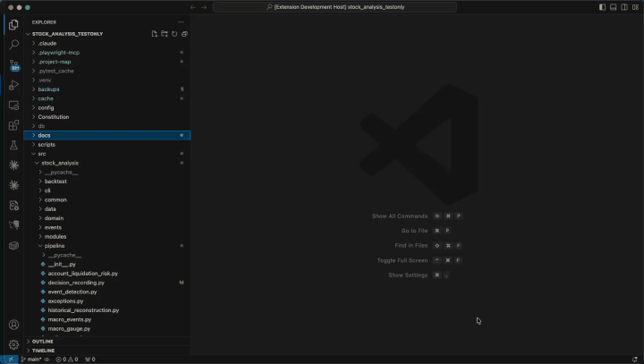The width and height of the screenshot is (644, 364).
Task: Expand the scripts folder
Action: pos(106,145)
